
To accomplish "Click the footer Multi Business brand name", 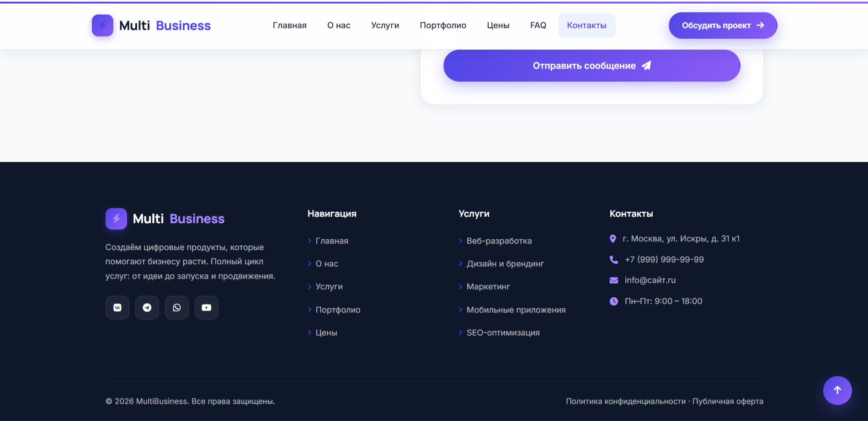I will (x=179, y=219).
